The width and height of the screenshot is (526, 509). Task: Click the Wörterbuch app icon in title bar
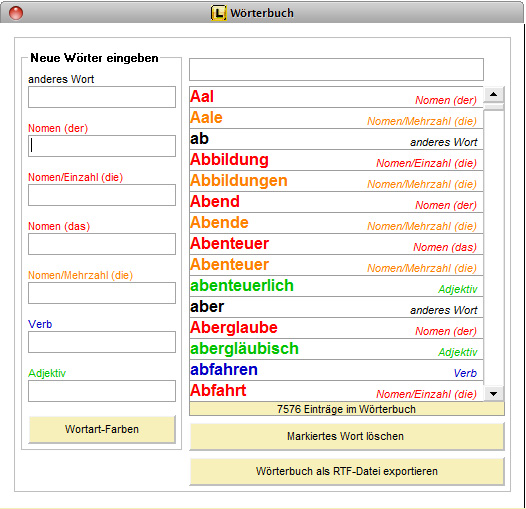point(218,13)
